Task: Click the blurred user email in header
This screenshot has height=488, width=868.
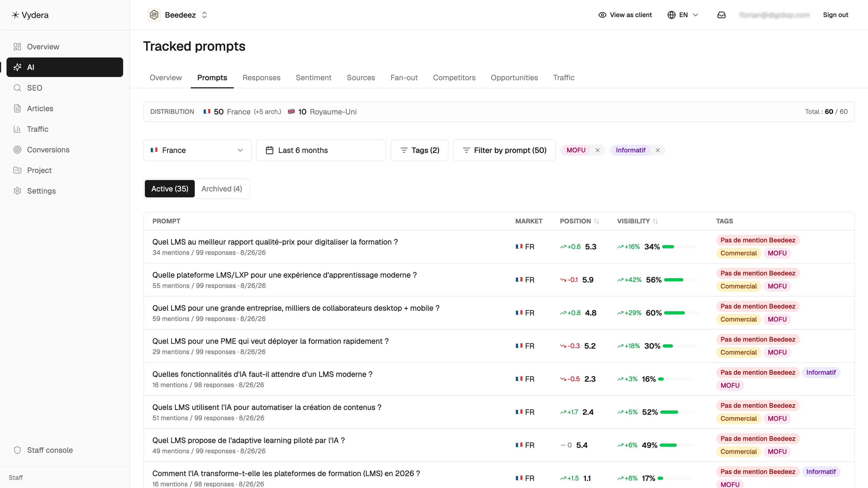Action: tap(774, 15)
